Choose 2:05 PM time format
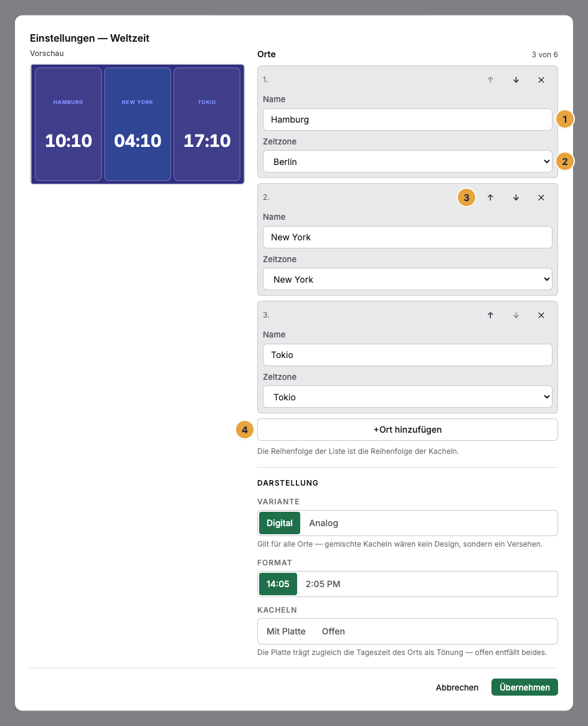Screen dimensions: 588x726 323,584
